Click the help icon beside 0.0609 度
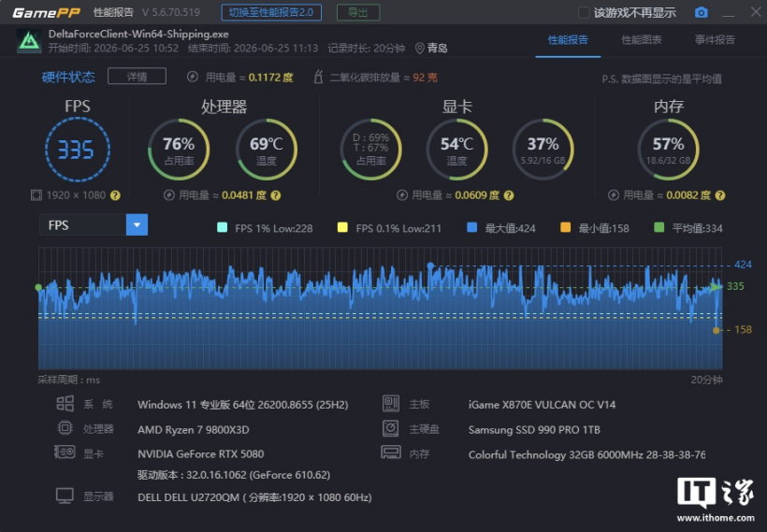 [x=509, y=195]
